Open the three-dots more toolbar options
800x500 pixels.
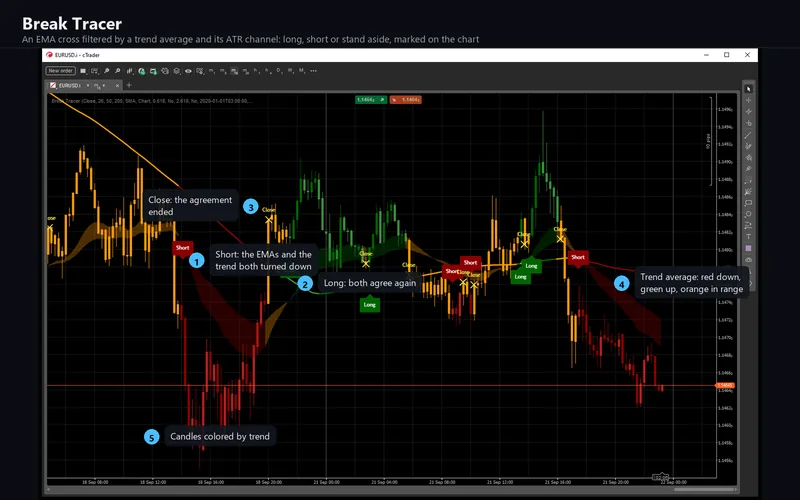pyautogui.click(x=313, y=71)
